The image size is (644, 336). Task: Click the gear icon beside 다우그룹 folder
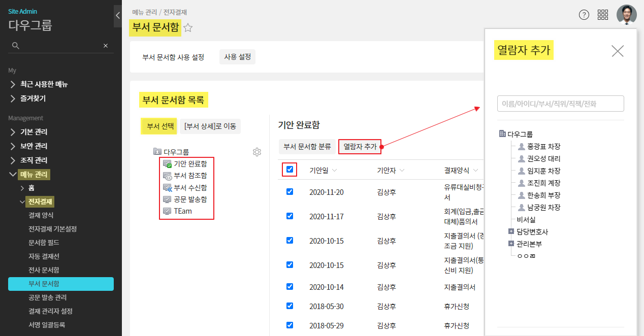coord(257,152)
